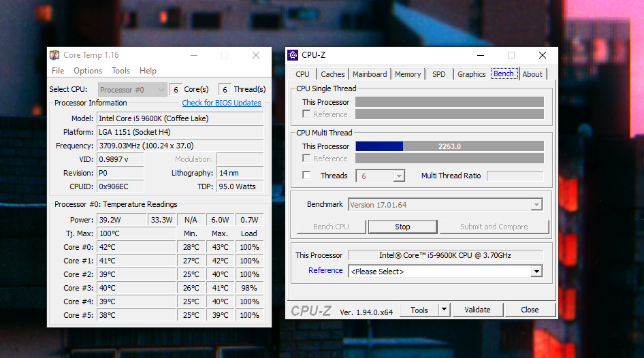Click the TDP value 95.0 Watts
Screen dimensions: 644x358
[240, 186]
